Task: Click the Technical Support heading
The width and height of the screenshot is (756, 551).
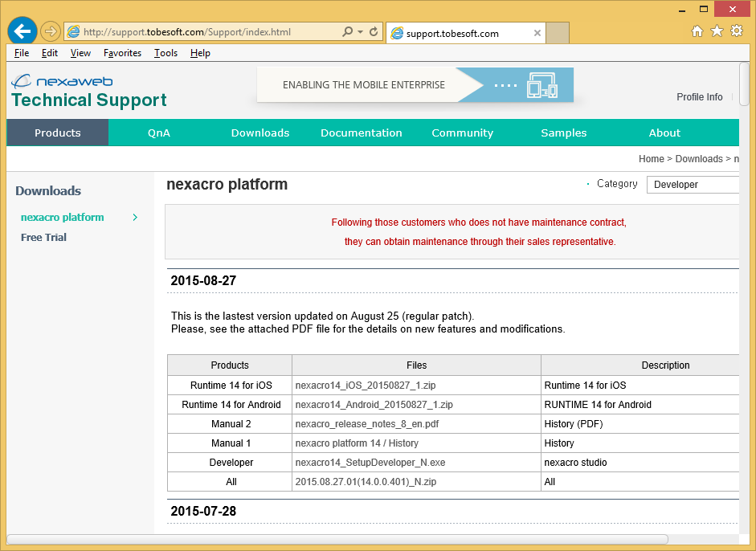Action: (x=88, y=100)
